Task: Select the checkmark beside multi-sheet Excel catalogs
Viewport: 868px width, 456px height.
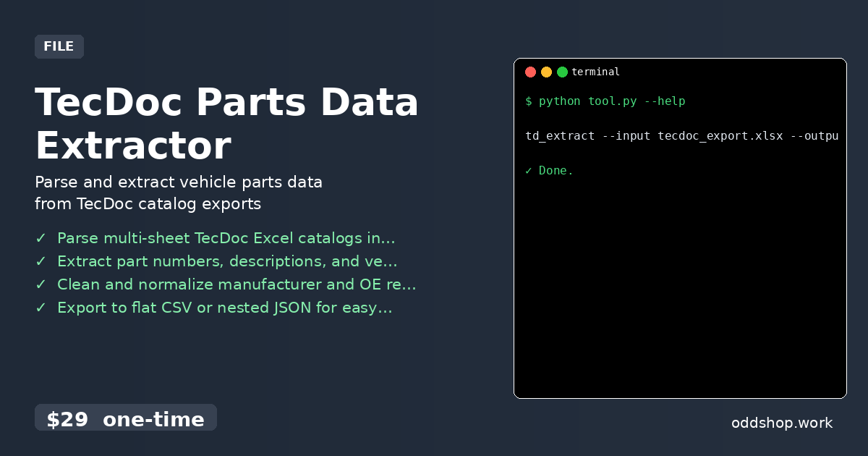Action: [x=41, y=237]
